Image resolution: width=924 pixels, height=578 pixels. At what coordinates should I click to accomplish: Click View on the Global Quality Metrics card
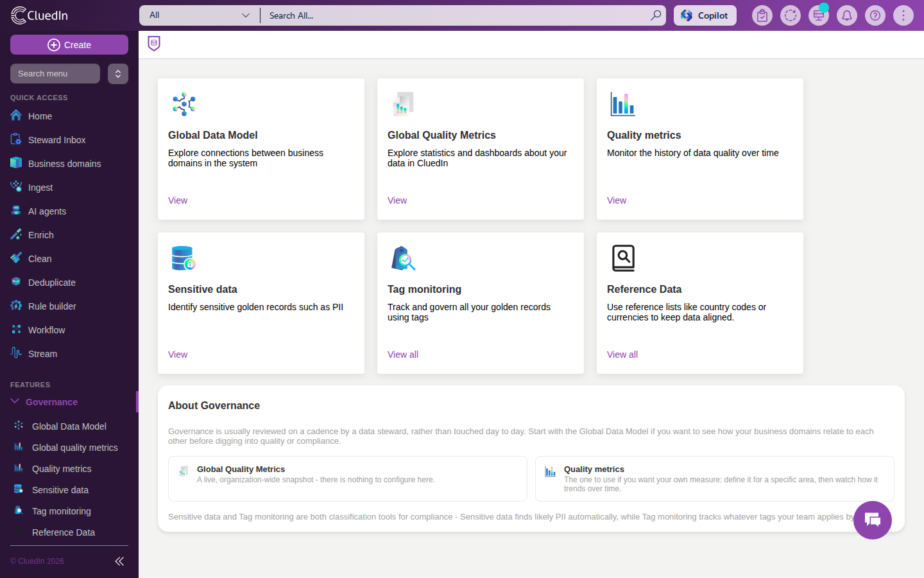397,200
